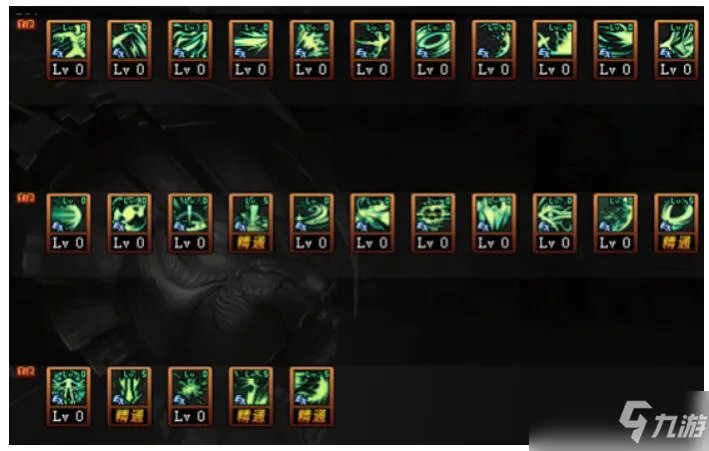Screen dimensions: 709x451
Task: Select the kicking figure EX skill icon
Action: tap(68, 50)
